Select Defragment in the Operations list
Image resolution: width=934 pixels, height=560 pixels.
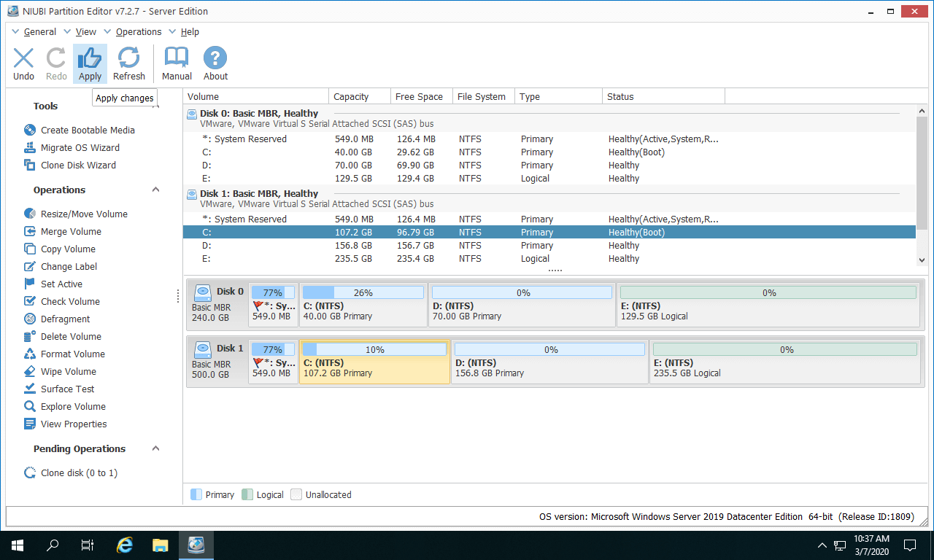tap(65, 319)
